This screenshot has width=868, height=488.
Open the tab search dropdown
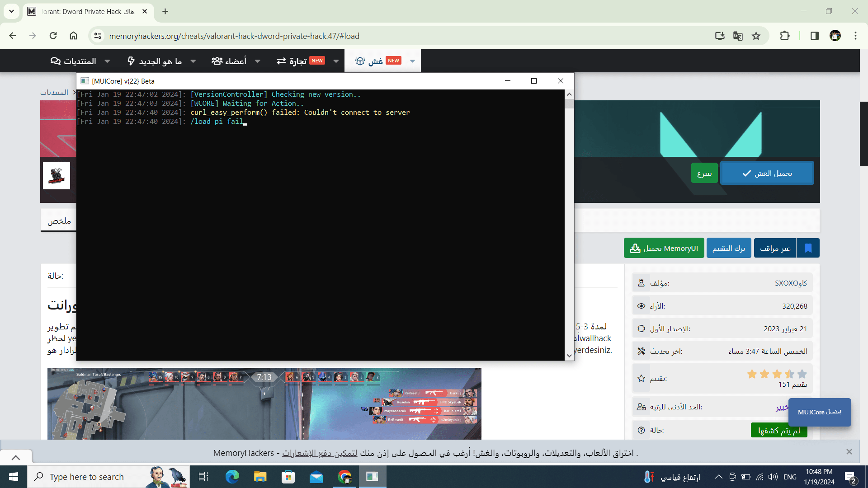(x=11, y=11)
